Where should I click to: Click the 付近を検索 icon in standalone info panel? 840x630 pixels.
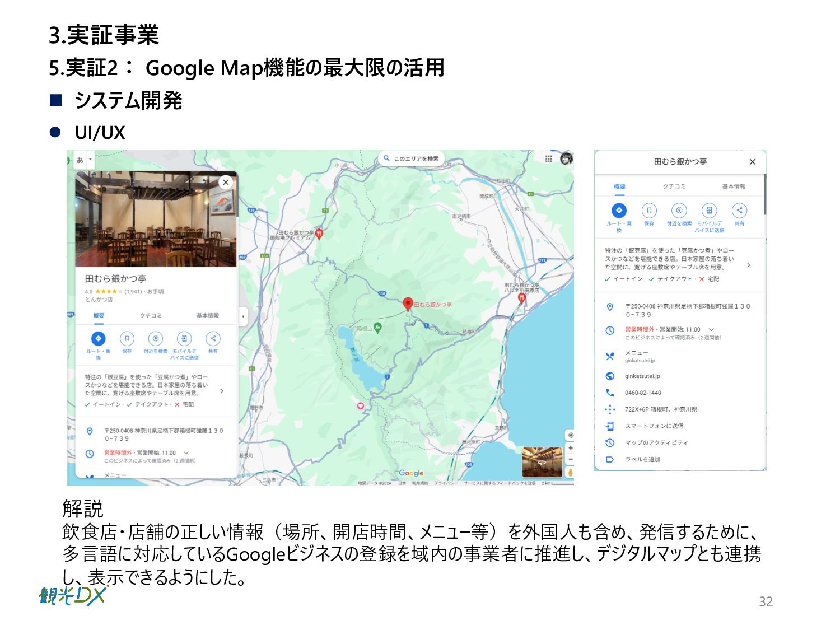coord(679,211)
